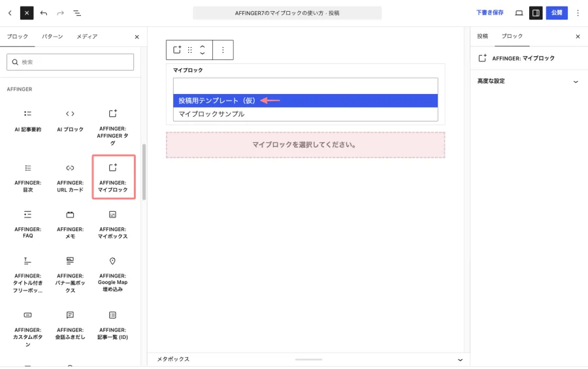Choose 投稿用テンプレート（仮） option

click(x=306, y=101)
